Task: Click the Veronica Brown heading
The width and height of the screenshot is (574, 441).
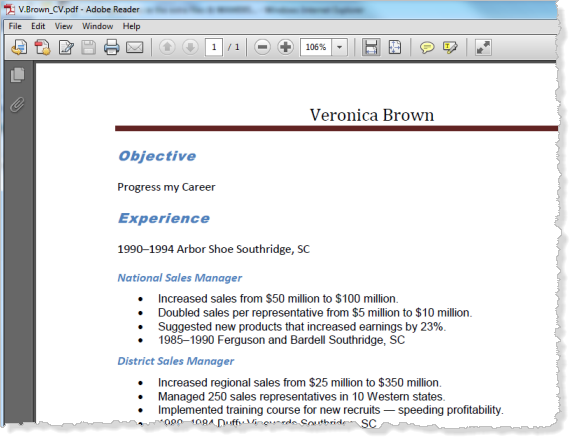Action: pos(372,115)
